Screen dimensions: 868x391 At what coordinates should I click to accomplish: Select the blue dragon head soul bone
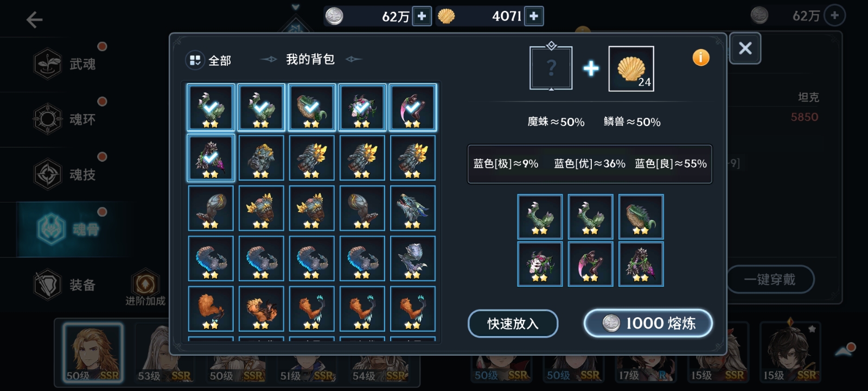pyautogui.click(x=412, y=208)
